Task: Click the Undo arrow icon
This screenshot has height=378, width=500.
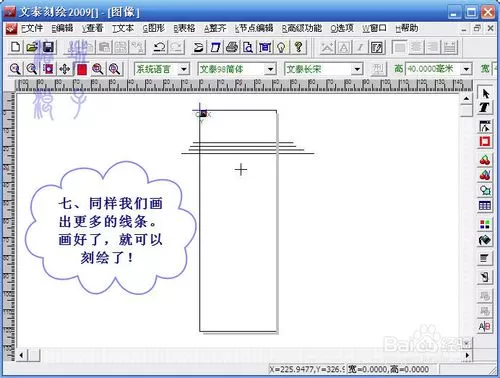Action: 159,47
